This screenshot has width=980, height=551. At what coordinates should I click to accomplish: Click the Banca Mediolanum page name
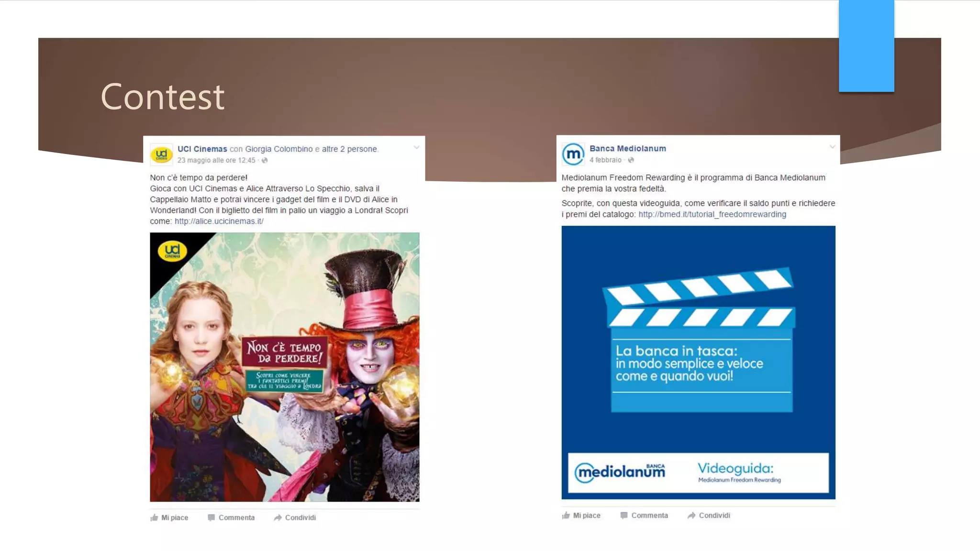(627, 149)
